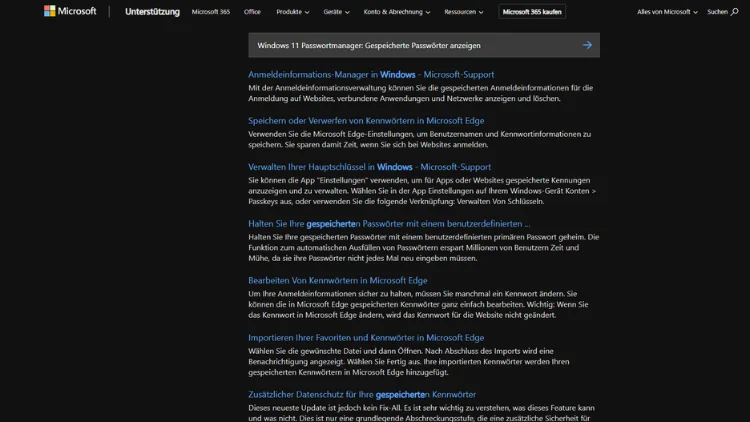Open Zusätzlicher Datenschutz für Ihre gespeicherten Kennwörter
This screenshot has width=750, height=422.
(x=362, y=394)
